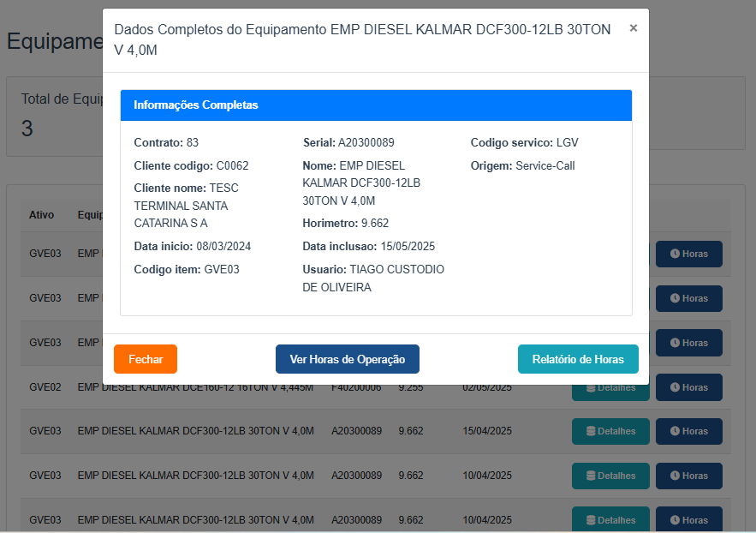Open Ver Horas de Operação
This screenshot has height=533, width=756.
click(347, 359)
